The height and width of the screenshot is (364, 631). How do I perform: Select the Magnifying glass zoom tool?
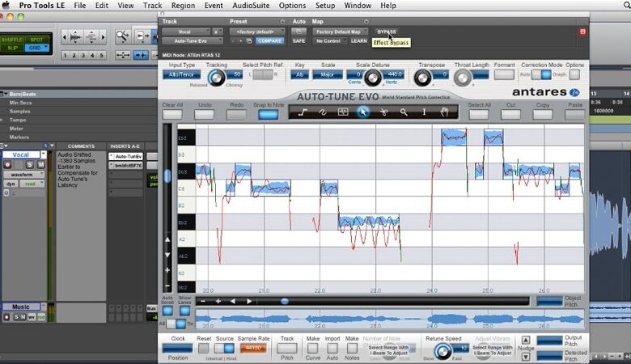click(x=404, y=112)
